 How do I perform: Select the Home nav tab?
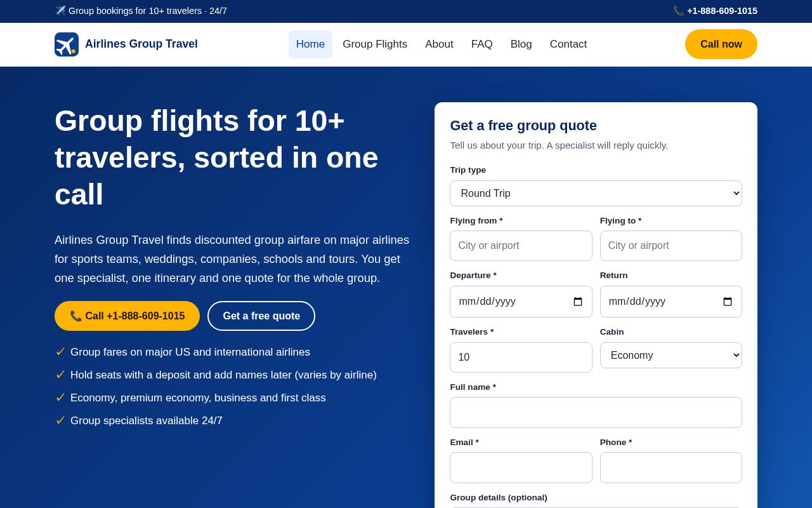[x=310, y=44]
